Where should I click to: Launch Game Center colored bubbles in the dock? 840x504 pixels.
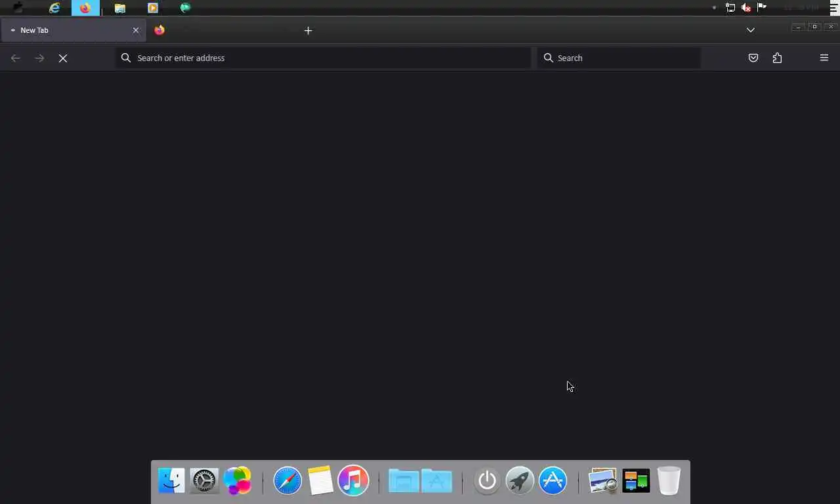pos(237,481)
